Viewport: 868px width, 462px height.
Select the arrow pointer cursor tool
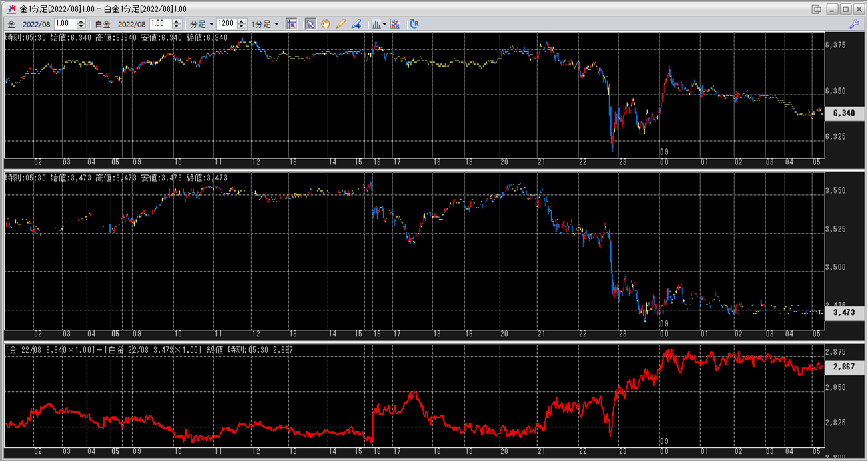pos(310,24)
